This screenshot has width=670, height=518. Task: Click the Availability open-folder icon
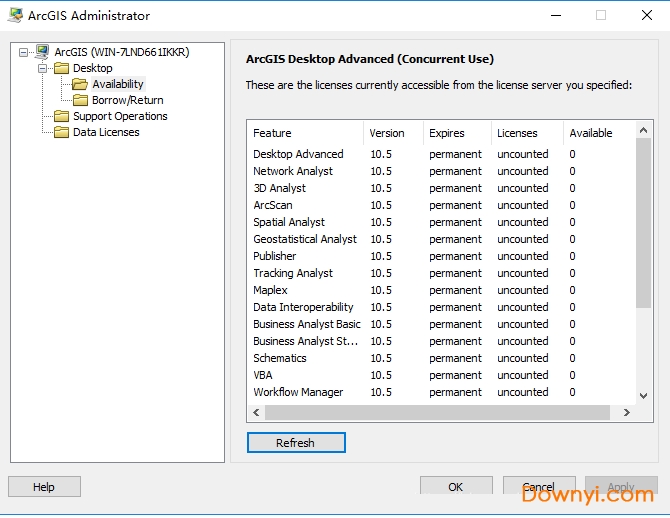80,84
